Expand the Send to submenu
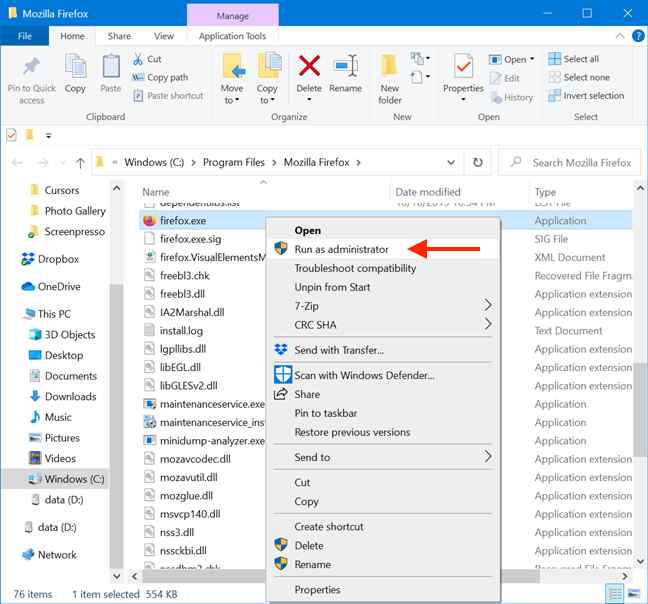This screenshot has height=604, width=648. pyautogui.click(x=488, y=457)
